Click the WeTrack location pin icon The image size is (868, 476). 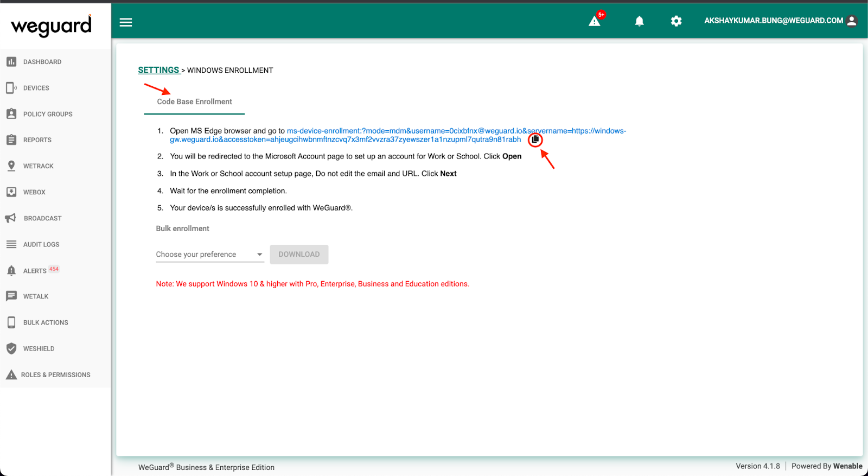pyautogui.click(x=11, y=166)
